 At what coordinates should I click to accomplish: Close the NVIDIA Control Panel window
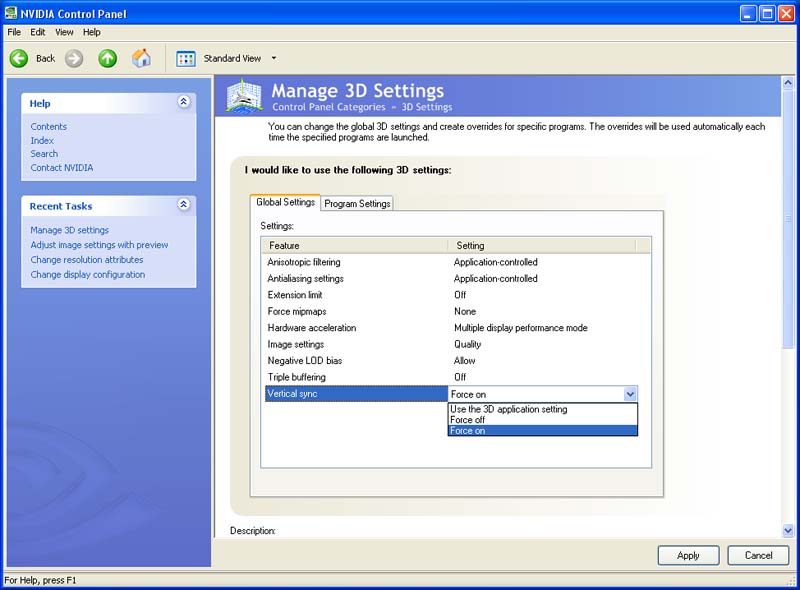(x=786, y=13)
